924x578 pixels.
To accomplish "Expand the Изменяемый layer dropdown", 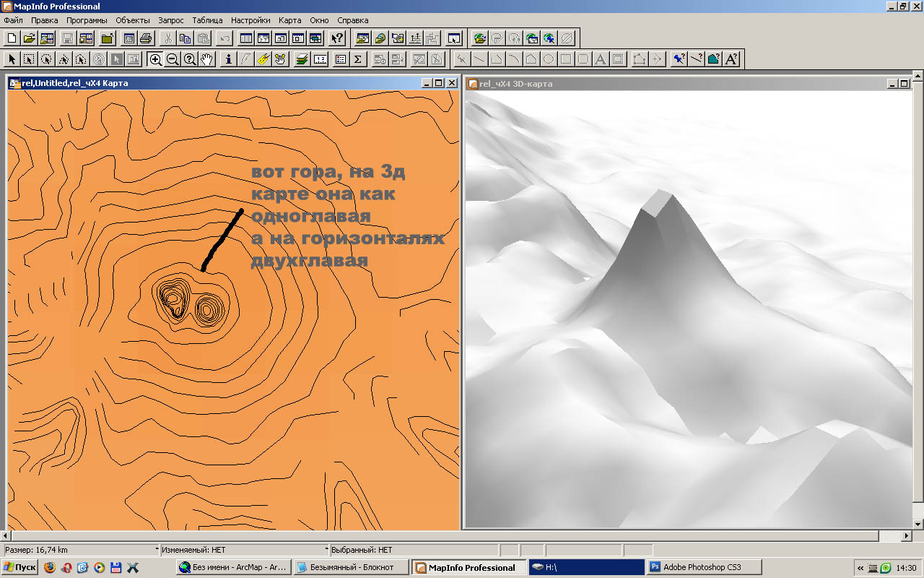I will pyautogui.click(x=326, y=550).
